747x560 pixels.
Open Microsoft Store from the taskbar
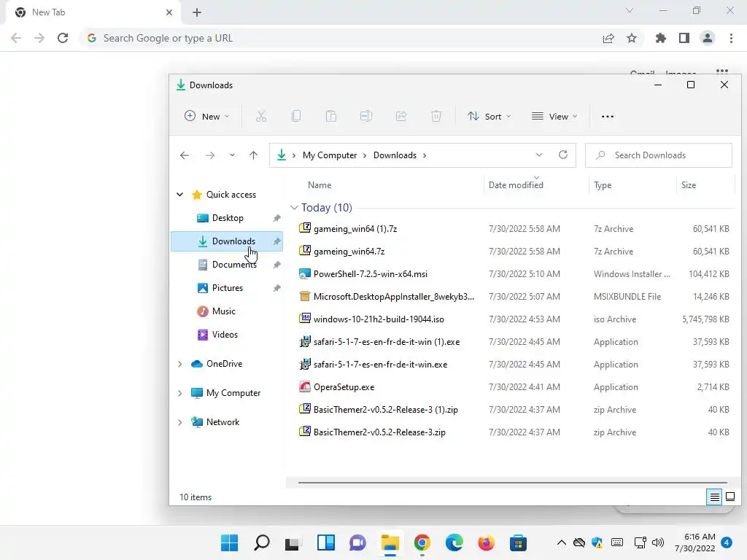pos(518,542)
